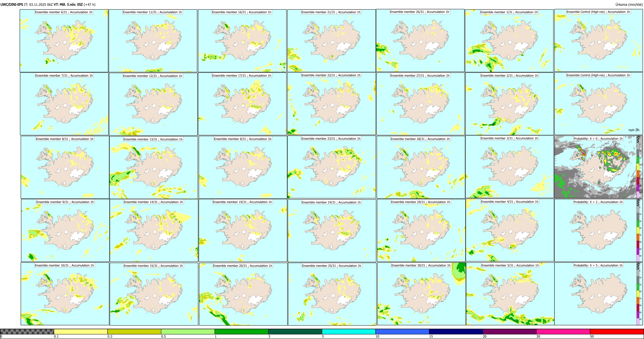Click the 'Ensemble member 27/31' title label
Image resolution: width=644 pixels, height=339 pixels.
click(x=420, y=76)
